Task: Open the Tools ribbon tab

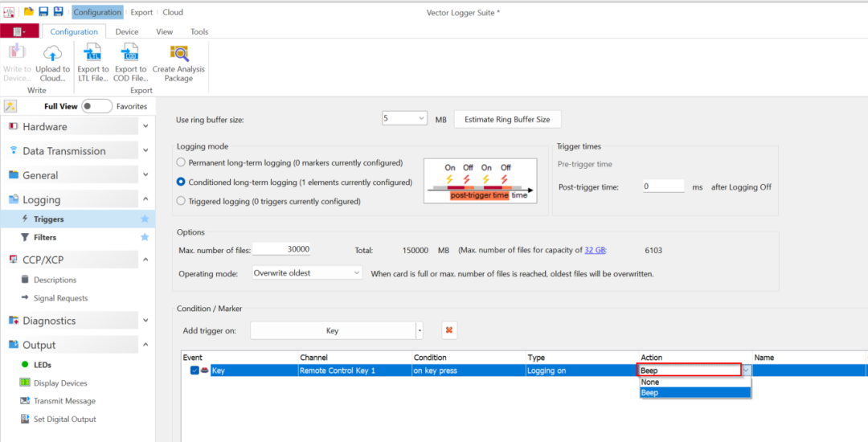Action: [199, 31]
